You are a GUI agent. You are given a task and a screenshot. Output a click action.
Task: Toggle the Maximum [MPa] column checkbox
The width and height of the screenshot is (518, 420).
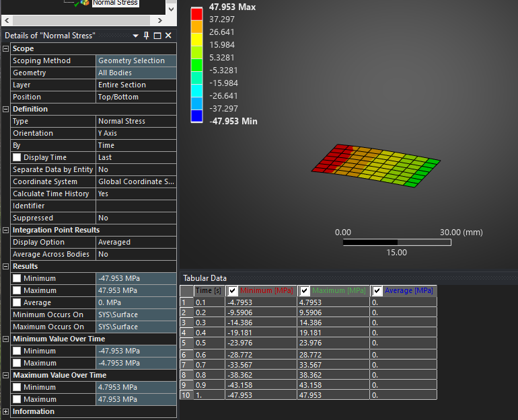click(x=305, y=290)
